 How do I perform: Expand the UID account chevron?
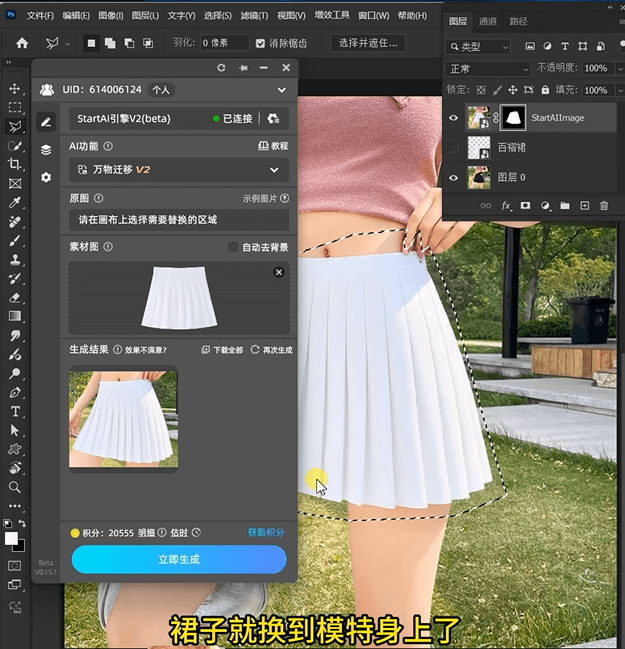[x=281, y=90]
